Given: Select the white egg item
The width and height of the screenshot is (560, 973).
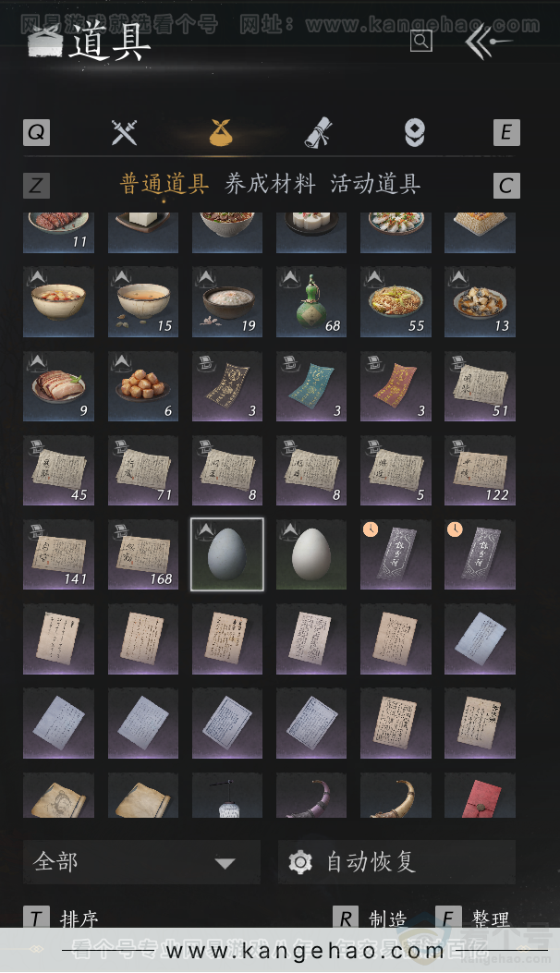Looking at the screenshot, I should [311, 554].
